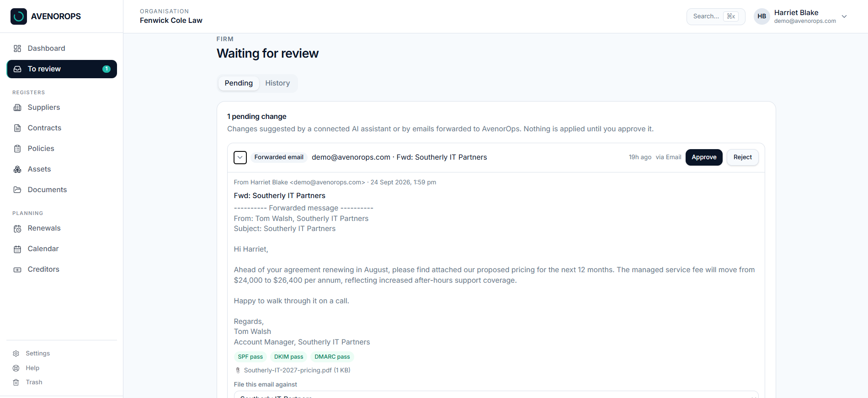Click the demo@avenorops.com address under Harriet Blake
Viewport: 868px width, 398px height.
tap(805, 21)
